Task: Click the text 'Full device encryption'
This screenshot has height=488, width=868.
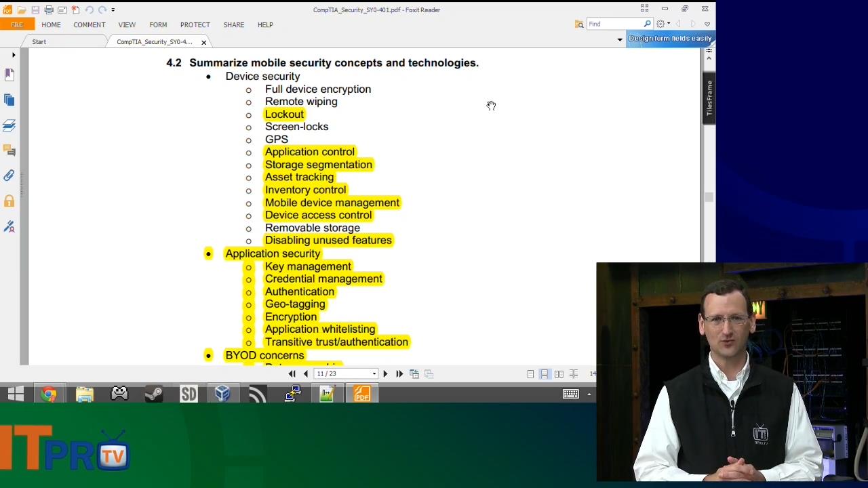Action: point(318,89)
